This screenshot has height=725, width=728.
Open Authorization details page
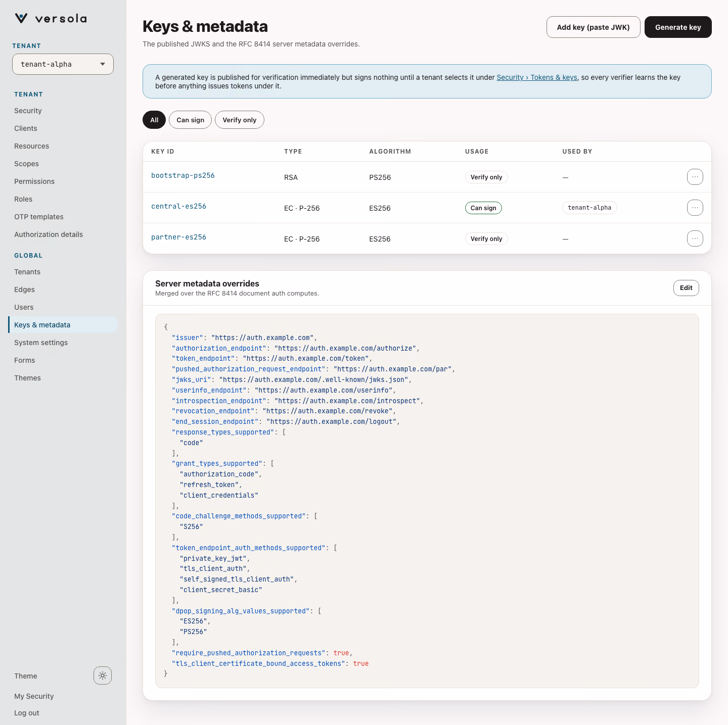(x=49, y=234)
